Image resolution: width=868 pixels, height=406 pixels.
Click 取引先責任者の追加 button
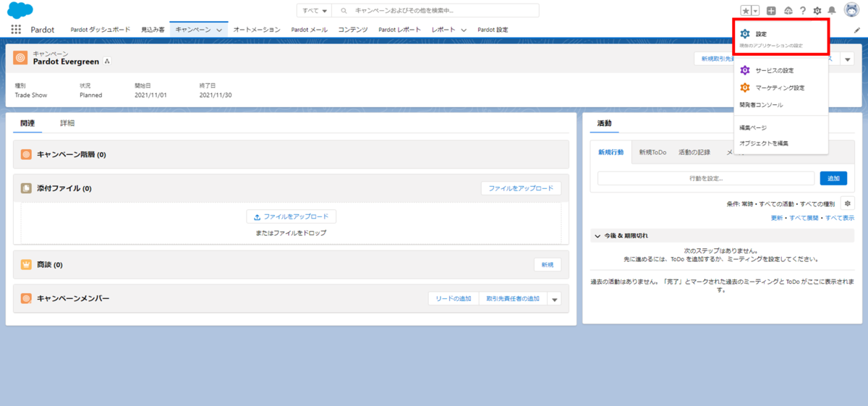click(x=513, y=299)
